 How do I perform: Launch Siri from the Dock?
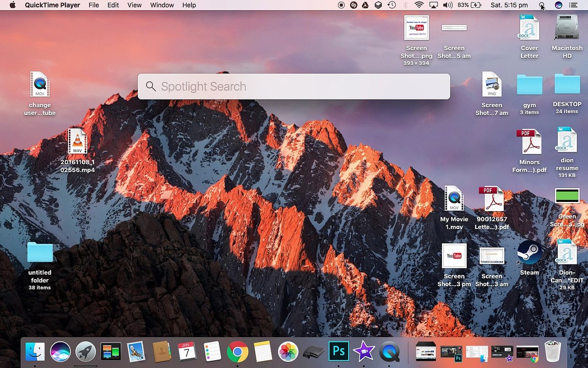(60, 352)
